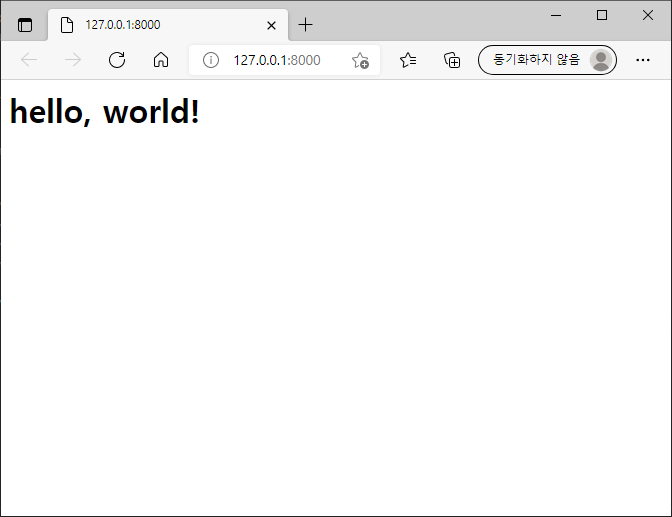Screen dimensions: 672x517
Task: Open the Collections panel
Action: coord(452,60)
